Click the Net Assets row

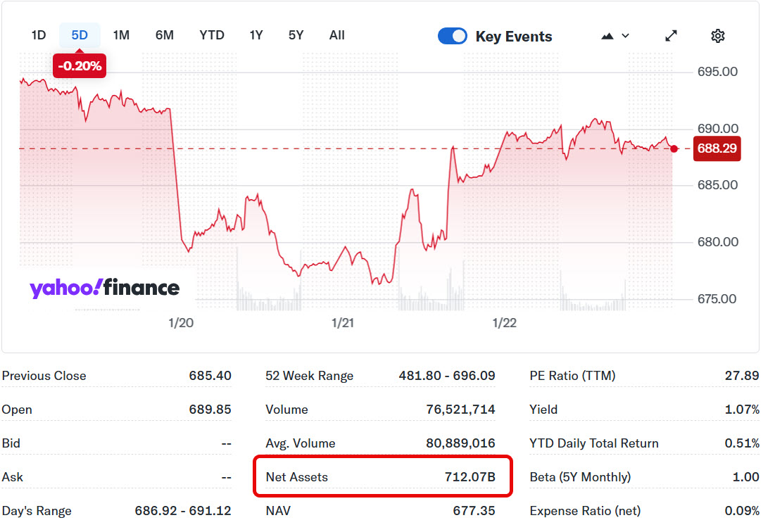(x=381, y=477)
